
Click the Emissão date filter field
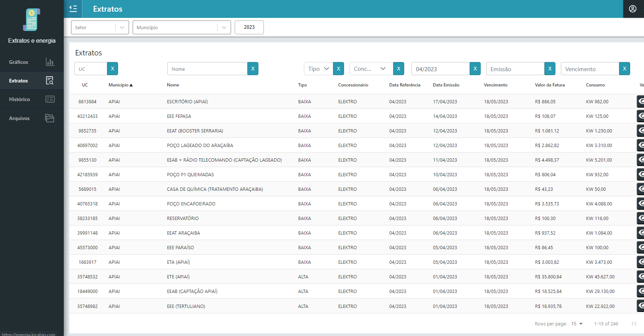click(515, 69)
